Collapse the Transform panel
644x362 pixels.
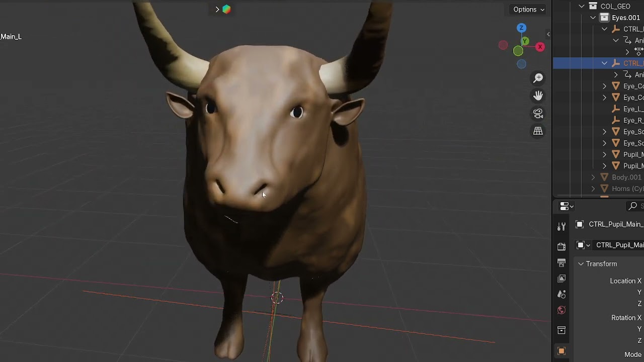(581, 264)
